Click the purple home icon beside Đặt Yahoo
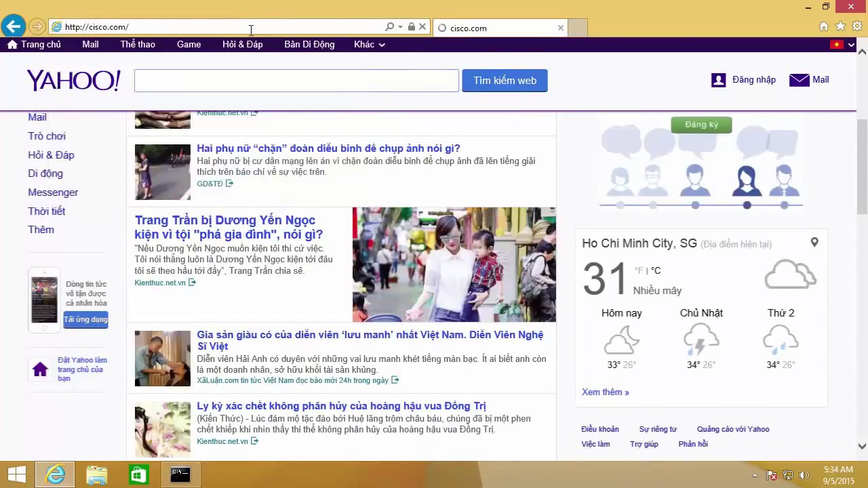This screenshot has width=868, height=488. pyautogui.click(x=40, y=369)
